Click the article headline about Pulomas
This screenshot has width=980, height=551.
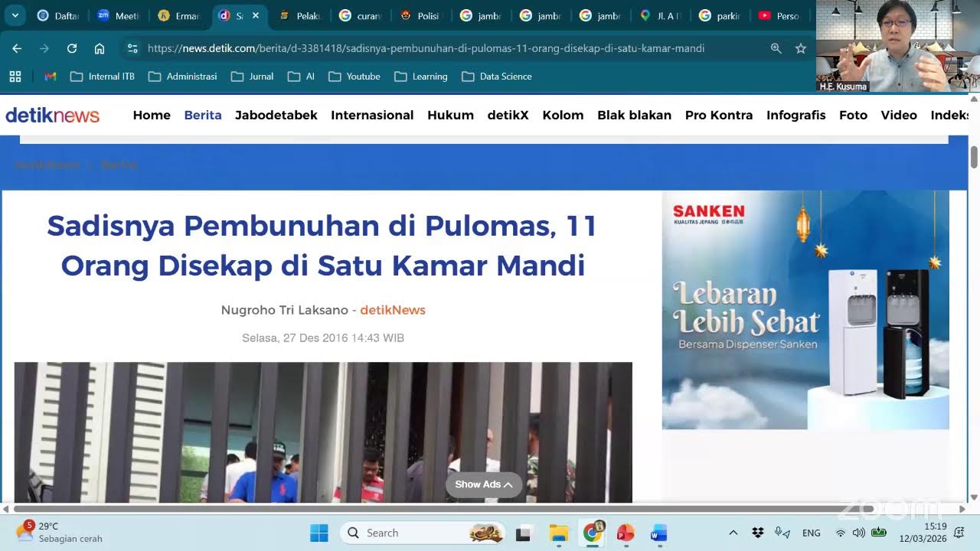pyautogui.click(x=322, y=246)
